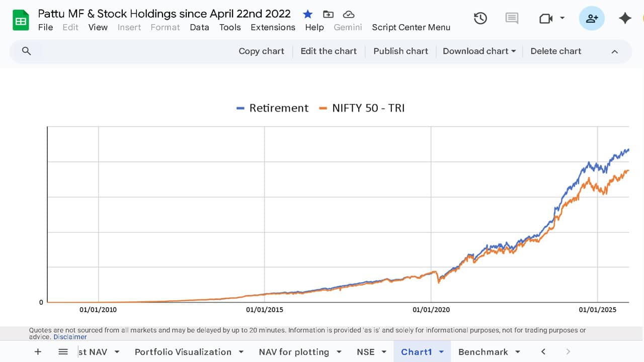Open the comments panel
This screenshot has height=362, width=644.
[511, 18]
